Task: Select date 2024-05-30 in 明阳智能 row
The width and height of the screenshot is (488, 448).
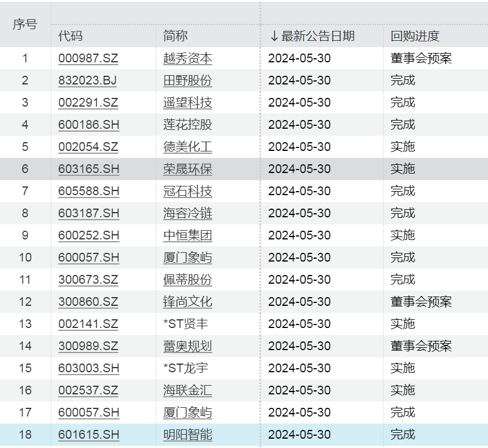Action: coord(300,435)
